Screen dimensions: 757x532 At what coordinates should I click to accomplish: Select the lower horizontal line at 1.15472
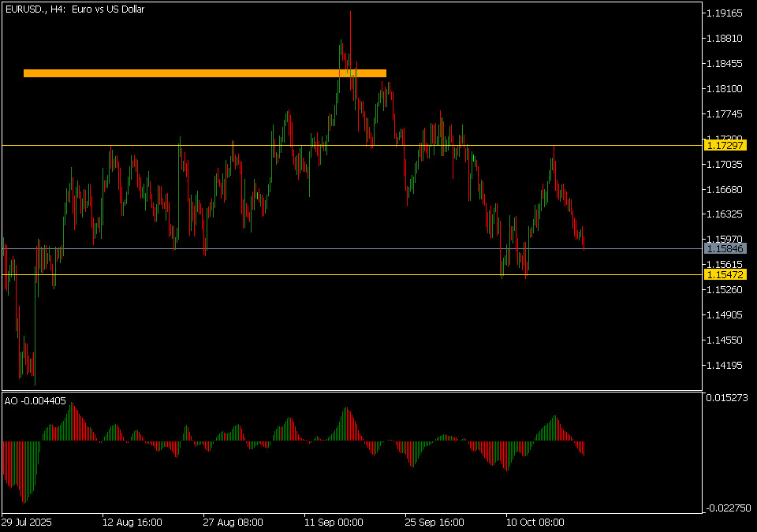pyautogui.click(x=237, y=274)
